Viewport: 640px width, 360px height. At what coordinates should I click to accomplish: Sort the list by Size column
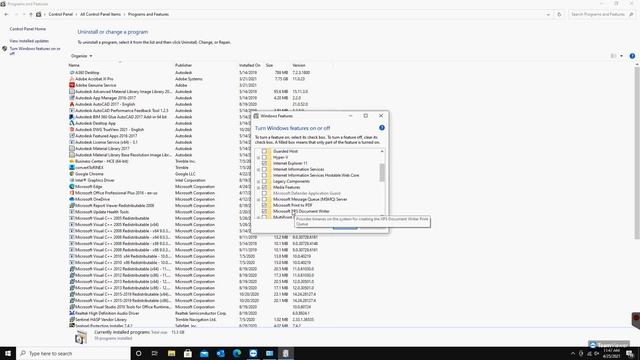click(269, 65)
